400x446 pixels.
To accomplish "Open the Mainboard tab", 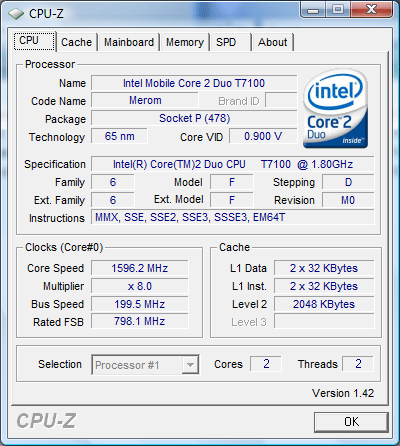I will [x=129, y=42].
